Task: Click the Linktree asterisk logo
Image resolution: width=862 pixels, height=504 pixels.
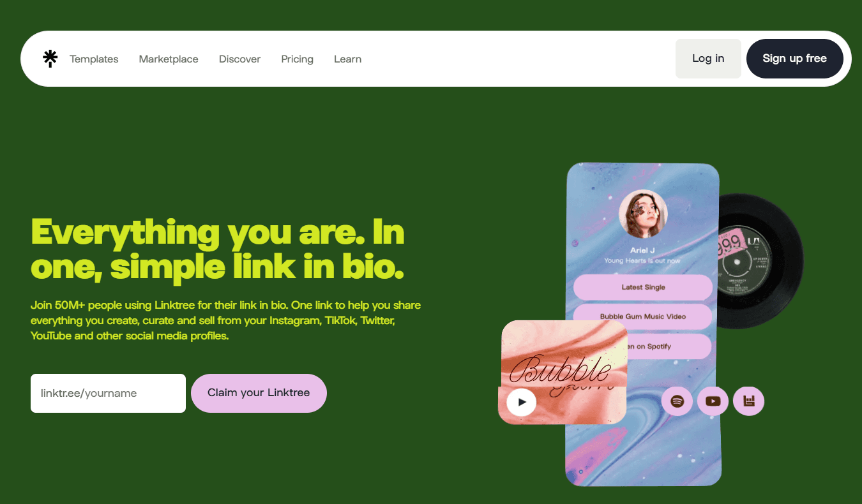Action: tap(50, 59)
